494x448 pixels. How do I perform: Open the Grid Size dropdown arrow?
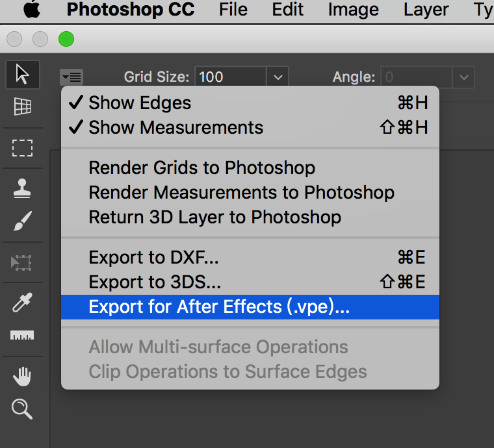[x=278, y=77]
